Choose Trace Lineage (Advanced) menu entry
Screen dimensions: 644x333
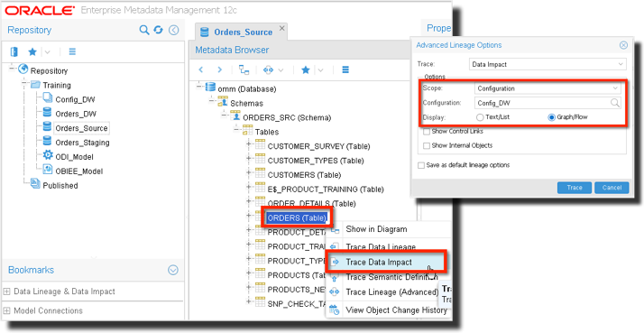point(391,292)
